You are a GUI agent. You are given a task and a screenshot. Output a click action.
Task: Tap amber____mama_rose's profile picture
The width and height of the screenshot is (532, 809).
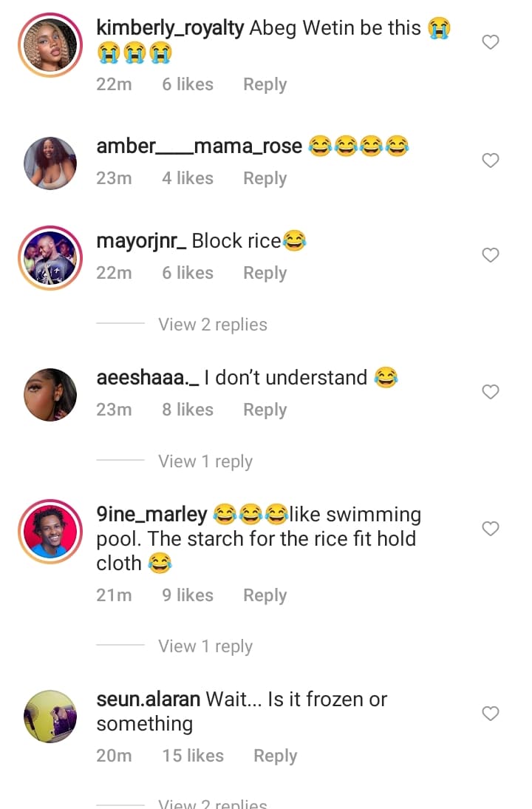pos(50,163)
